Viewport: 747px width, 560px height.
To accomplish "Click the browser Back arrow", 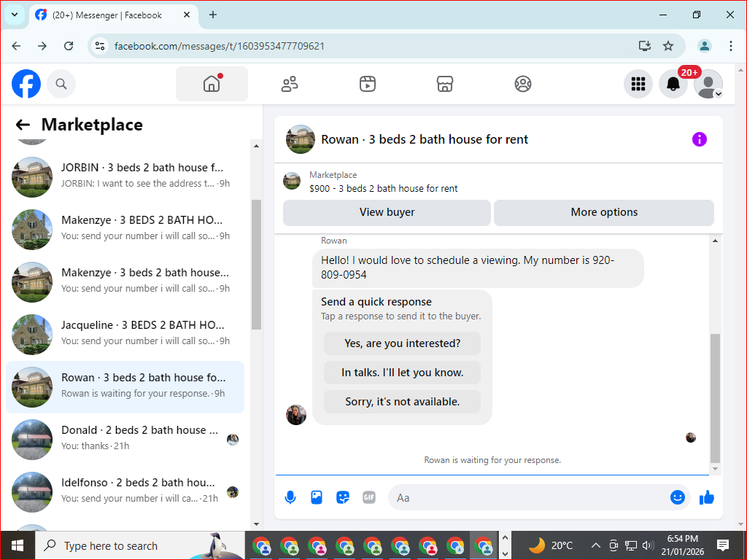I will (x=16, y=46).
